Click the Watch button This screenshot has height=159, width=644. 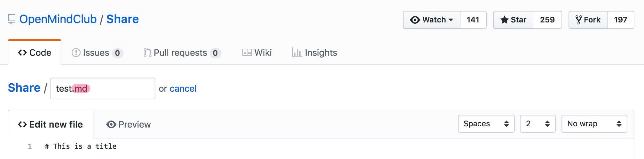point(432,20)
